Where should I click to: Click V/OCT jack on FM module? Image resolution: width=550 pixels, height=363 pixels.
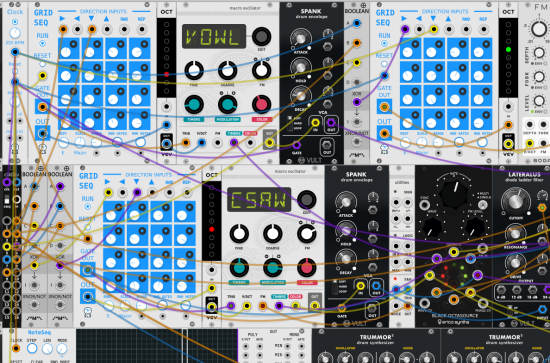click(529, 143)
